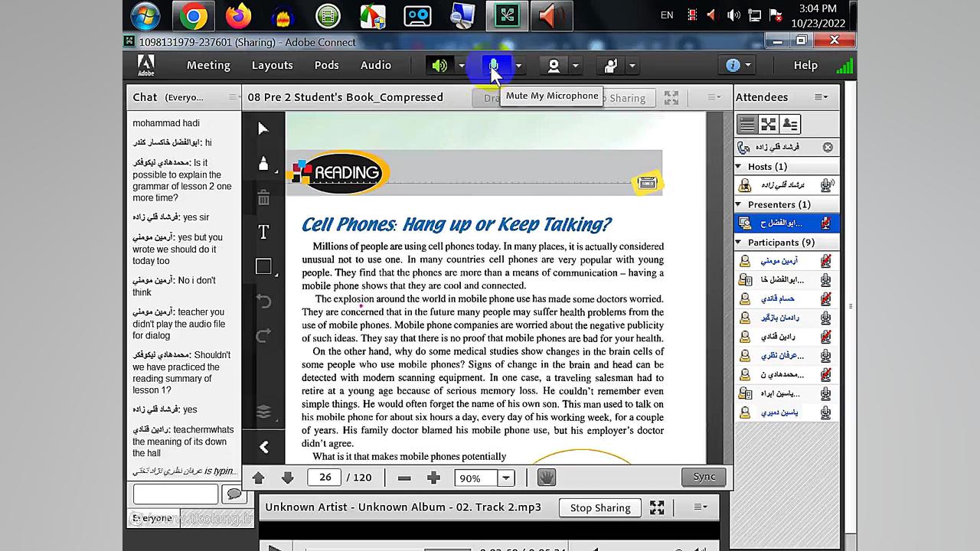Click microphone icon in the Presenters row

point(825,223)
